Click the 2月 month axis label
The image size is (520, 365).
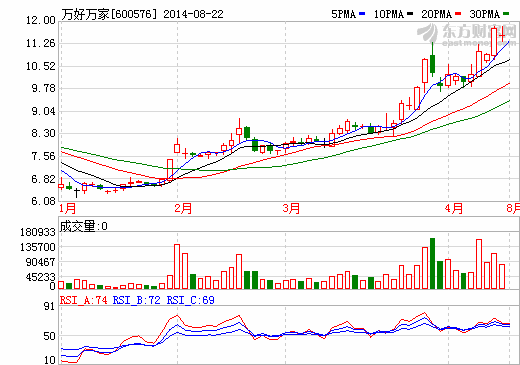pyautogui.click(x=183, y=209)
